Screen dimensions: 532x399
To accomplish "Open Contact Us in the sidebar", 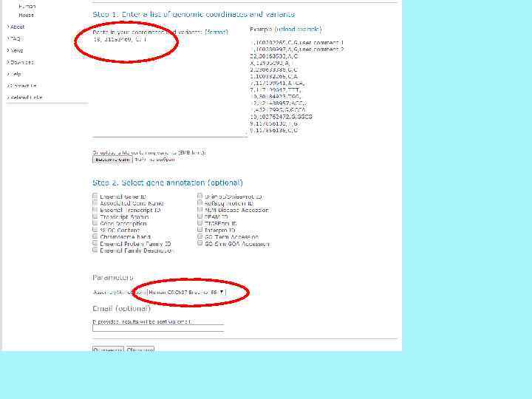I will (24, 86).
